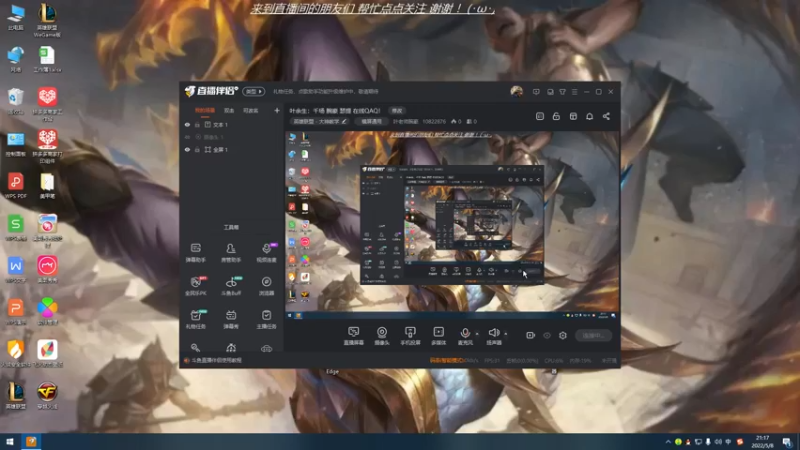Click the share icon in the stream header
Screen dimensions: 800x450
click(606, 116)
